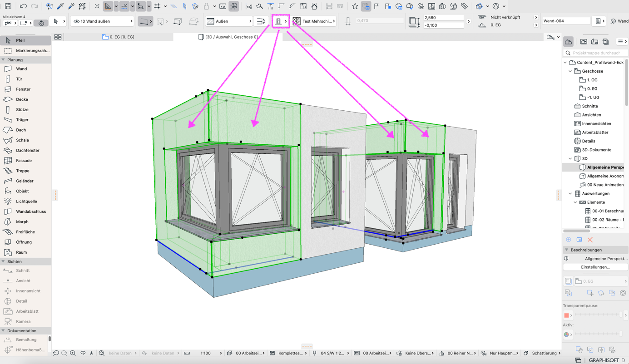Toggle the snap guides button
Viewport: 629px width, 364px height.
124,6
